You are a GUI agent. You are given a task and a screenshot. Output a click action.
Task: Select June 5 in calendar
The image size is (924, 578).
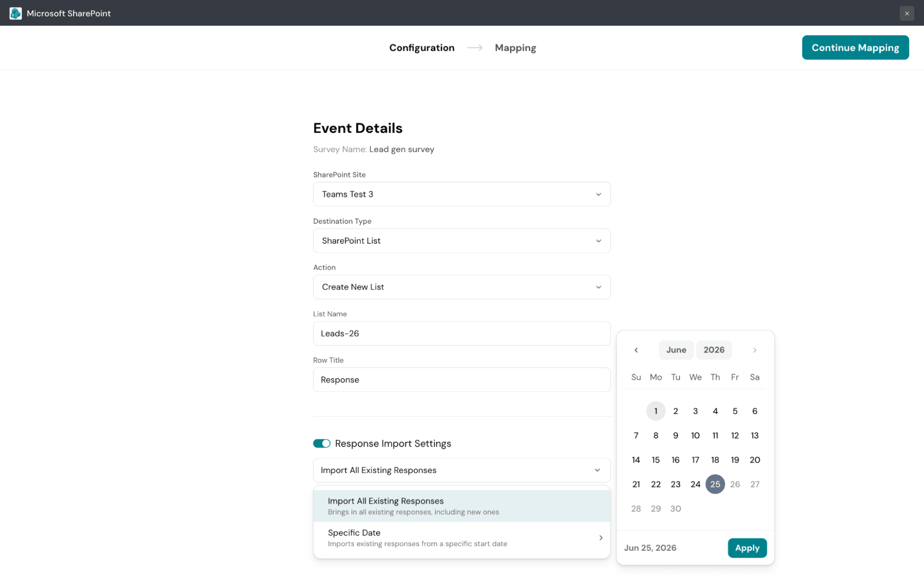point(735,411)
